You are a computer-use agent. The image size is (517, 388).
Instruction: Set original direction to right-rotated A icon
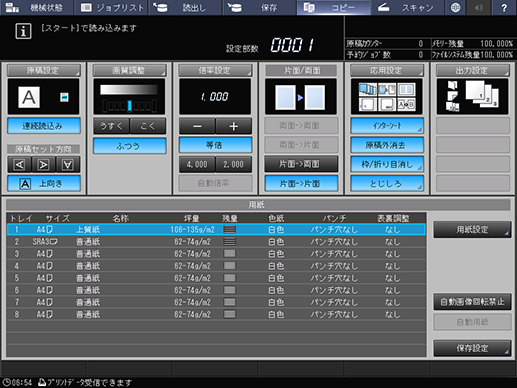point(44,164)
